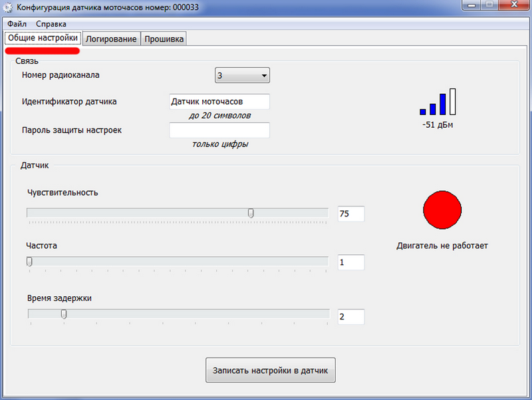
Task: Open the Файл menu
Action: [x=17, y=24]
